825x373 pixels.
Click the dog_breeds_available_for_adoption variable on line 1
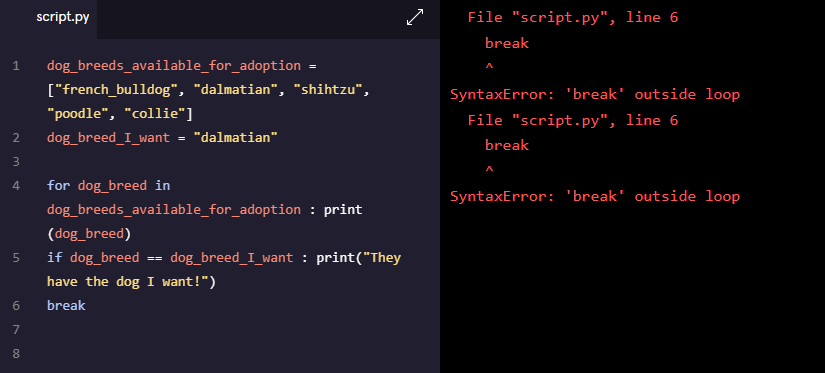(174, 66)
